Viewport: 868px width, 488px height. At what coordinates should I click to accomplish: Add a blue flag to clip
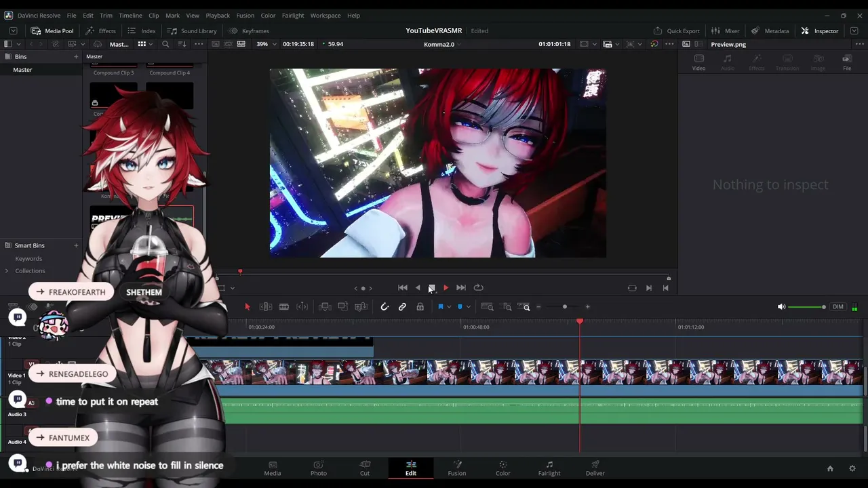click(x=440, y=307)
